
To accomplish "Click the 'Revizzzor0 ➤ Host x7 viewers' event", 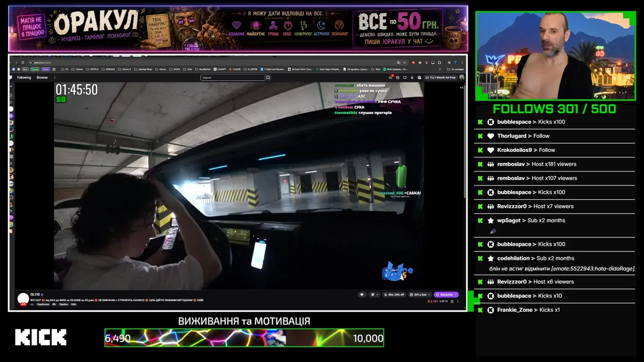I will 554,206.
